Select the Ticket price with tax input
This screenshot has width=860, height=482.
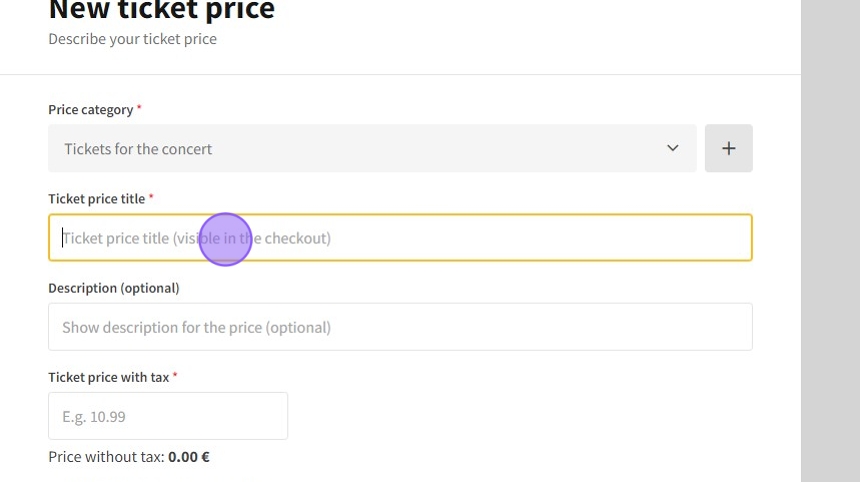(168, 416)
